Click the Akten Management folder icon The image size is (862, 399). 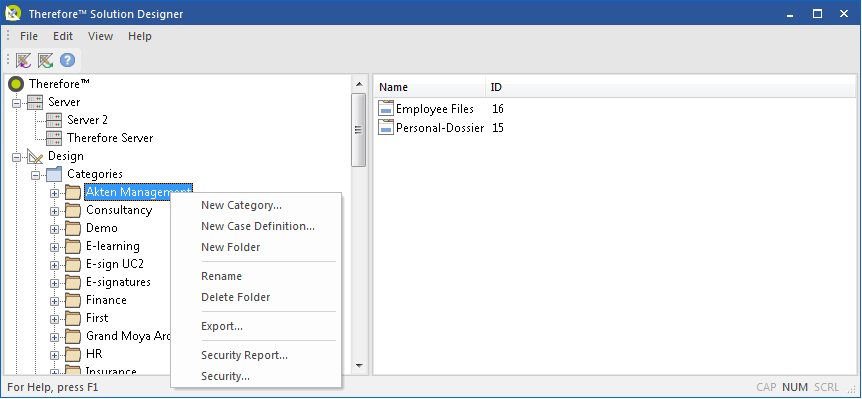point(73,192)
